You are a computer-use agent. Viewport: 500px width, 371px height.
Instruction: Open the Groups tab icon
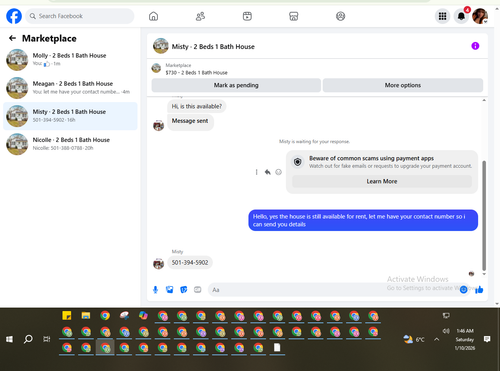click(340, 16)
